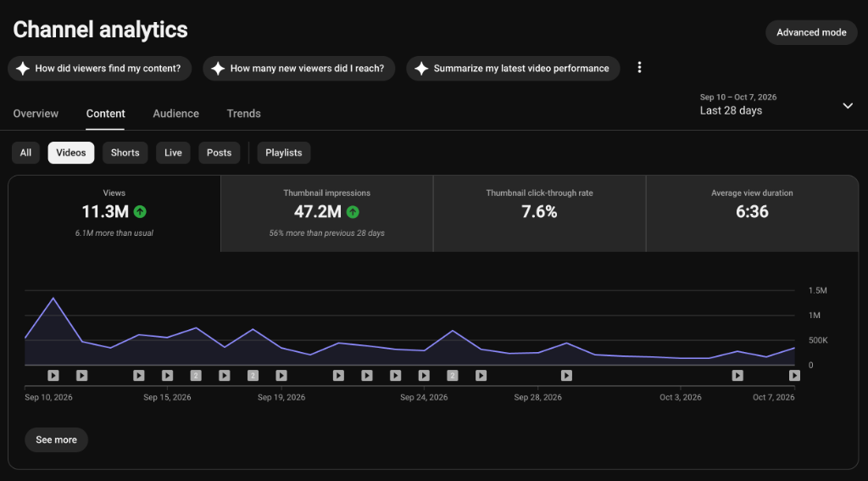Click the 6:36 average duration value
868x481 pixels.
(x=753, y=212)
